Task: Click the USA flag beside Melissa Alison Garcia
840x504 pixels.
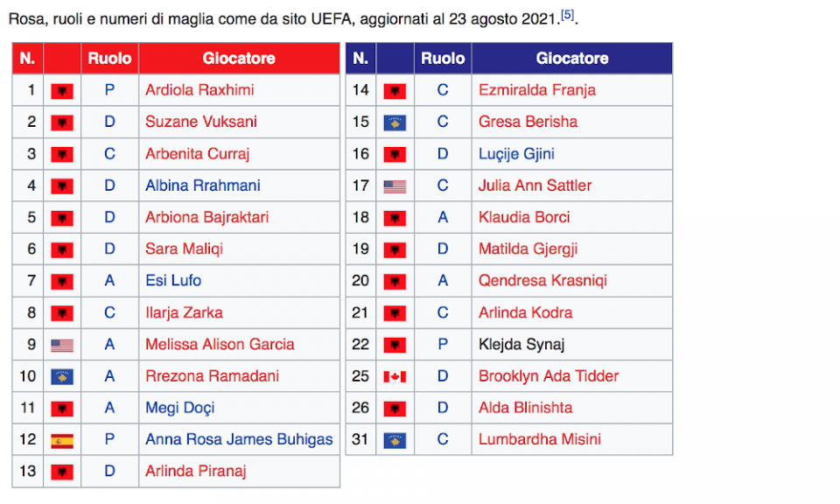Action: 62,346
